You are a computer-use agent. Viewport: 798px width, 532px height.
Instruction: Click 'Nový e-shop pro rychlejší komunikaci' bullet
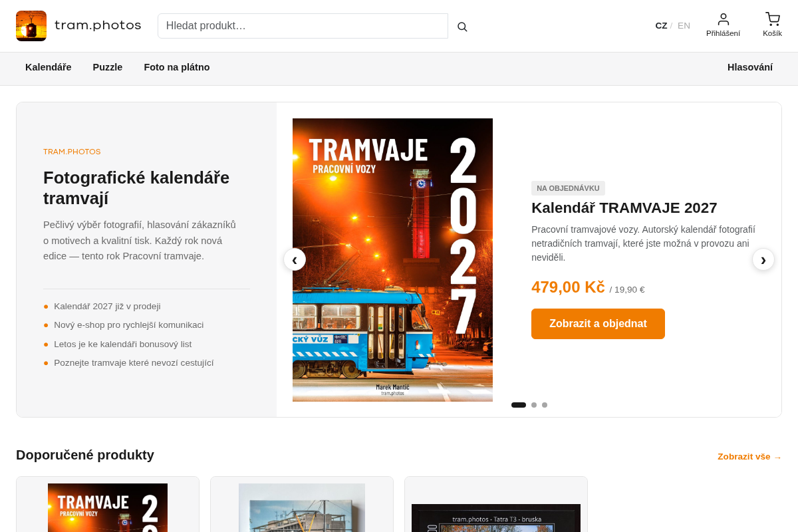tap(129, 325)
